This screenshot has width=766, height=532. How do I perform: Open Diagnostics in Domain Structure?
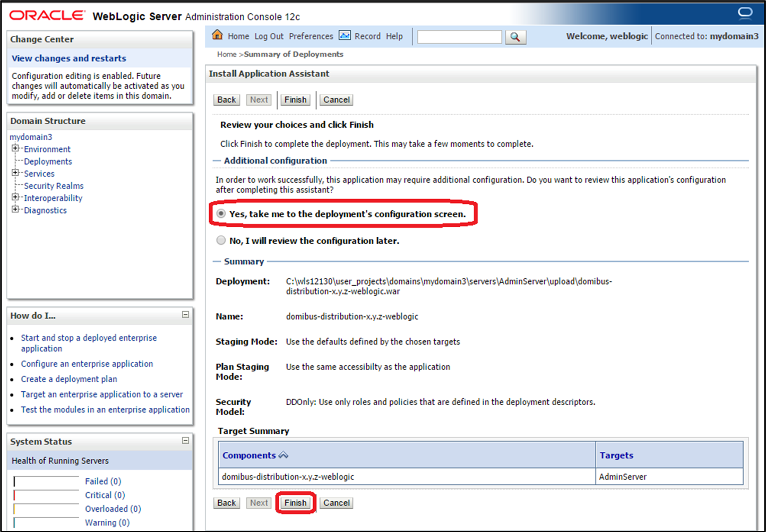[x=45, y=210]
